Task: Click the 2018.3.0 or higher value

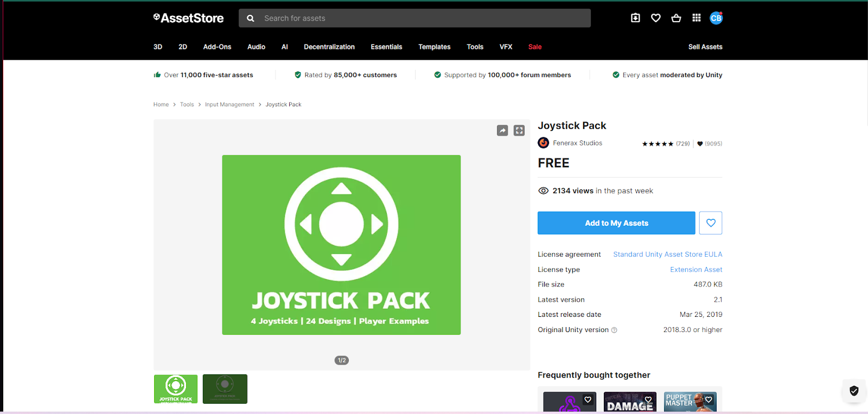Action: [693, 330]
